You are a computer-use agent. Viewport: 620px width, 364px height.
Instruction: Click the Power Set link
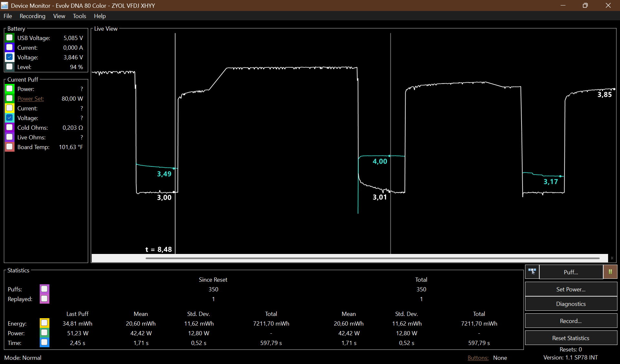click(31, 99)
